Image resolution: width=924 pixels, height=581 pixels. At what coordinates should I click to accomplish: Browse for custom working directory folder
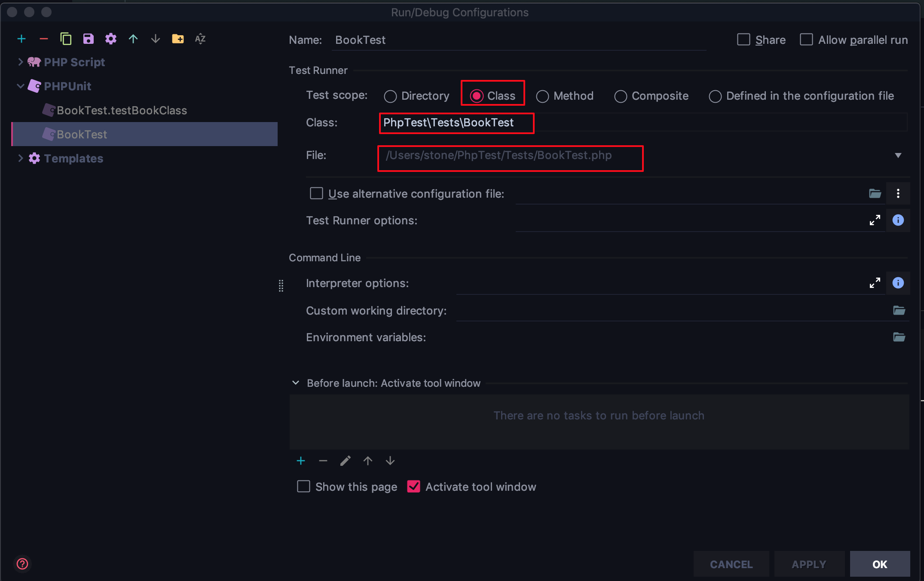tap(899, 310)
